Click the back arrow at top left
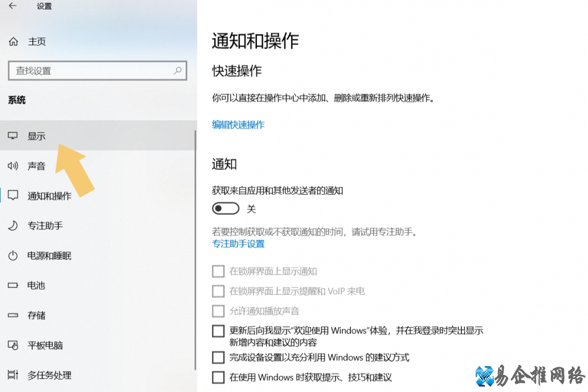Screen dimensions: 588x392 (12, 7)
